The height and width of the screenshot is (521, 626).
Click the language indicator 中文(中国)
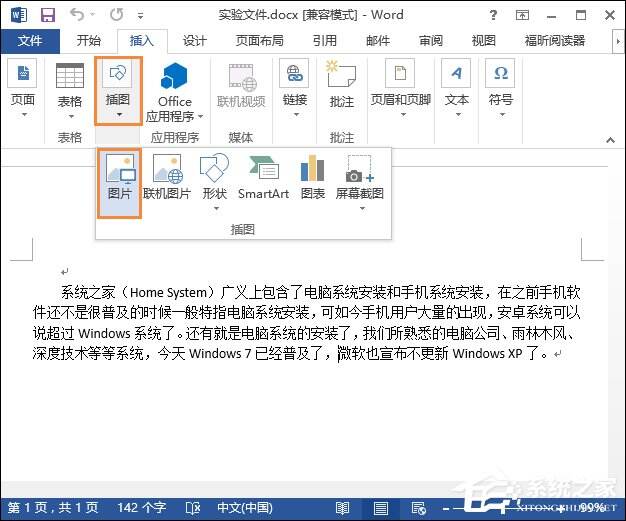pyautogui.click(x=245, y=508)
